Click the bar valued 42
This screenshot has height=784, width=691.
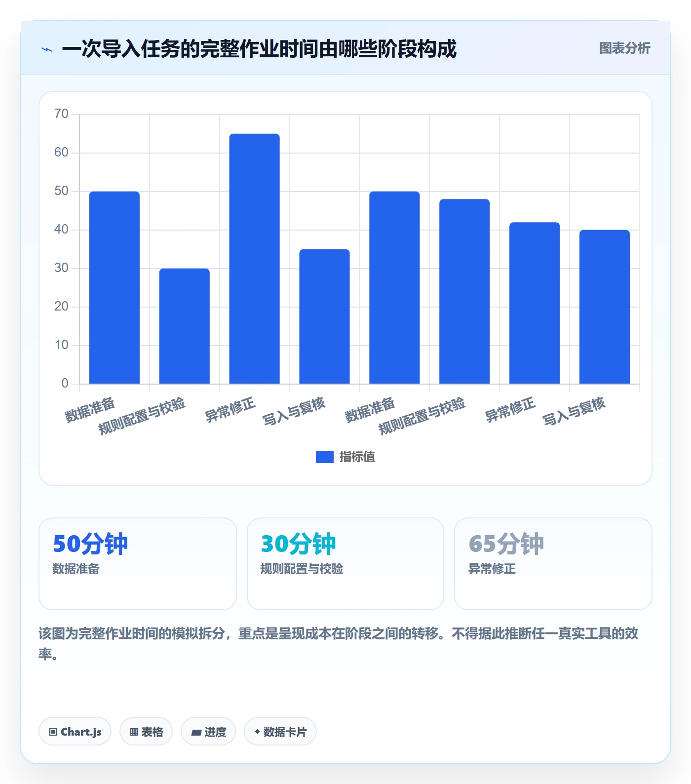(x=535, y=303)
